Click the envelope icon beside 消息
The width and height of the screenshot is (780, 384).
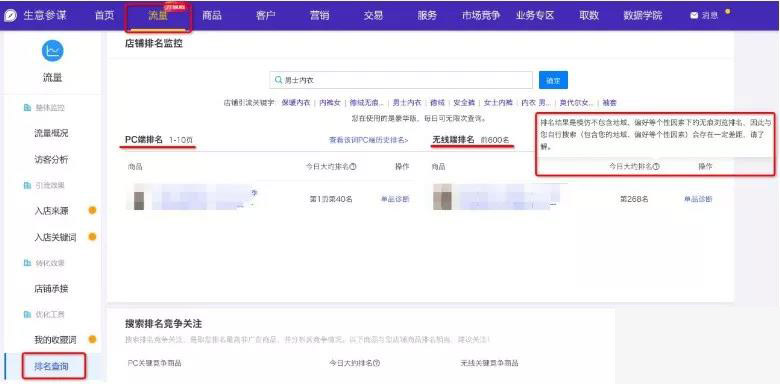coord(694,15)
